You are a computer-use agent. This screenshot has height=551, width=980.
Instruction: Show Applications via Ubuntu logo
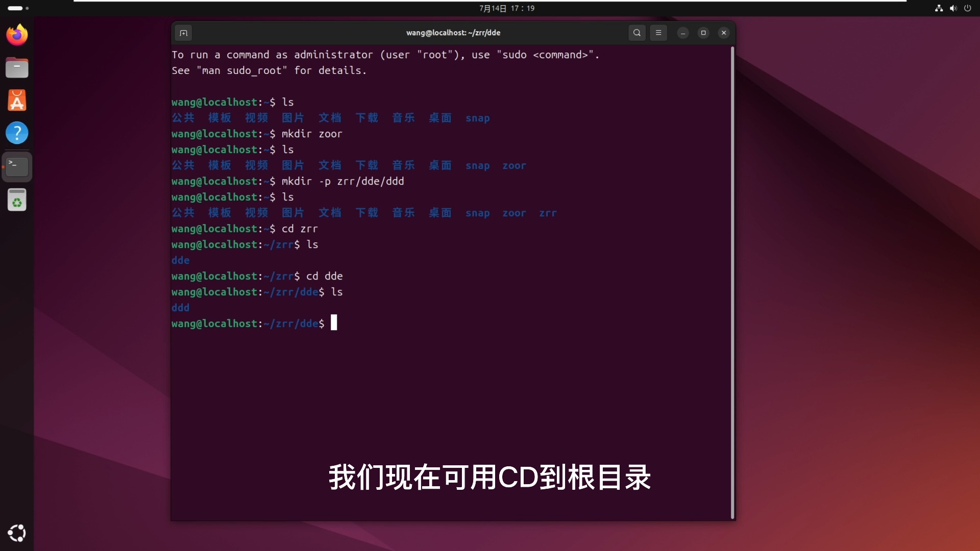click(17, 533)
